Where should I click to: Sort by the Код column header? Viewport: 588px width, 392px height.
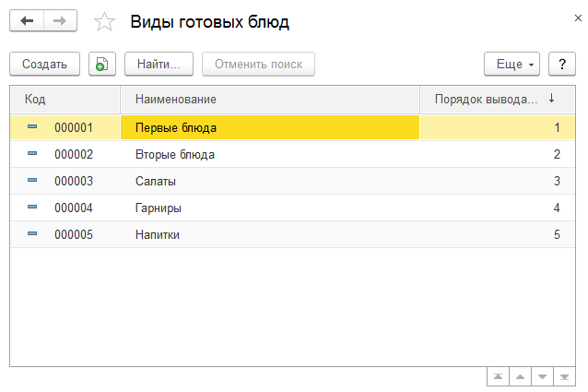pos(65,100)
